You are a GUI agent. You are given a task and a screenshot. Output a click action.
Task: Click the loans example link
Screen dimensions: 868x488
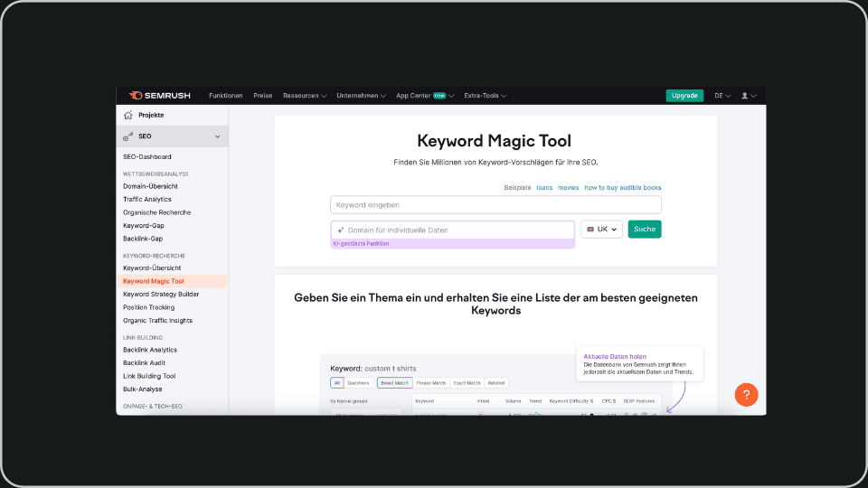click(544, 188)
